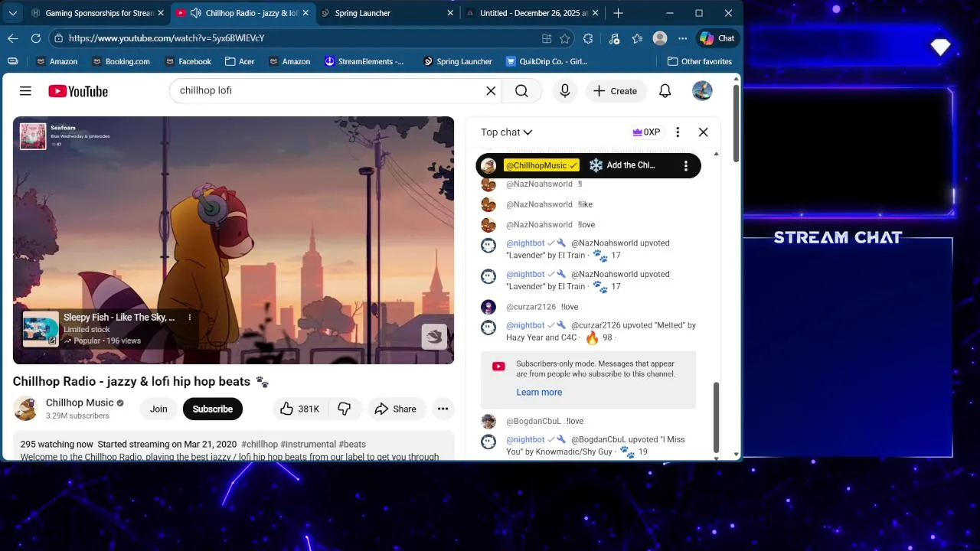Clear the chillhop lofi search text
Viewport: 980px width, 551px height.
[x=491, y=91]
